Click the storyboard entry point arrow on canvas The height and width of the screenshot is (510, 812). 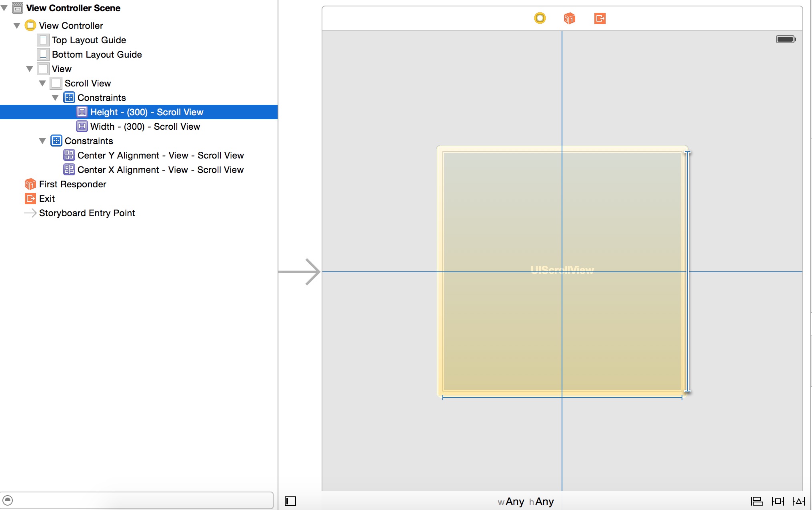pos(300,272)
